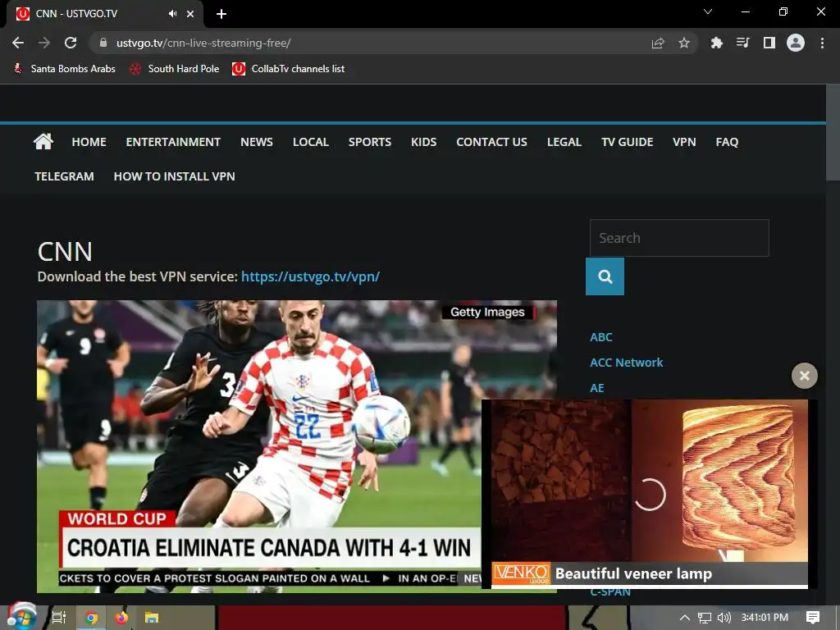Open the TELEGRAM menu item
This screenshot has height=630, width=840.
click(x=64, y=176)
